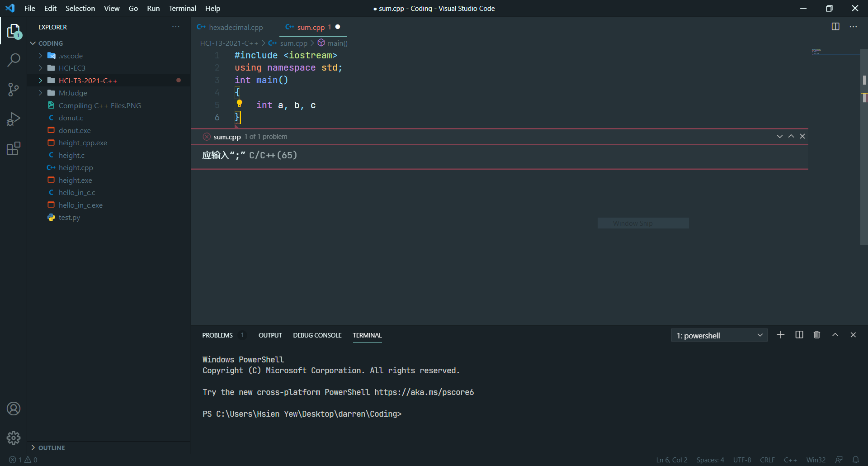Split the editor with the top-right icon
Image resolution: width=868 pixels, height=466 pixels.
coord(835,27)
